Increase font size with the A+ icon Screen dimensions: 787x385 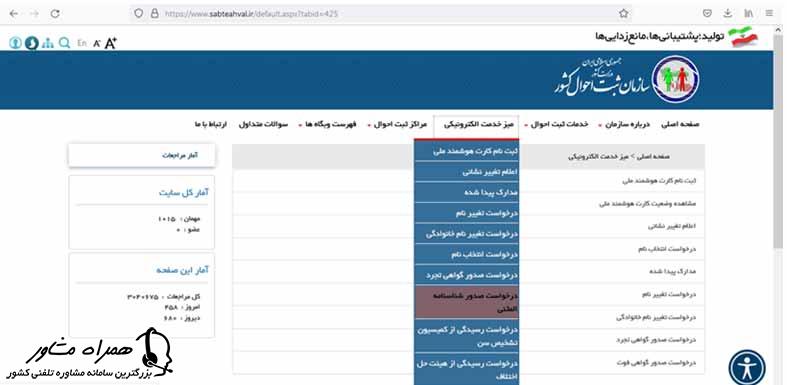click(110, 43)
